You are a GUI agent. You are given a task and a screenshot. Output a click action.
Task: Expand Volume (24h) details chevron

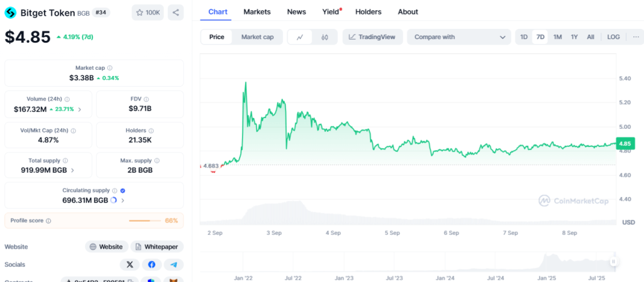coord(80,109)
